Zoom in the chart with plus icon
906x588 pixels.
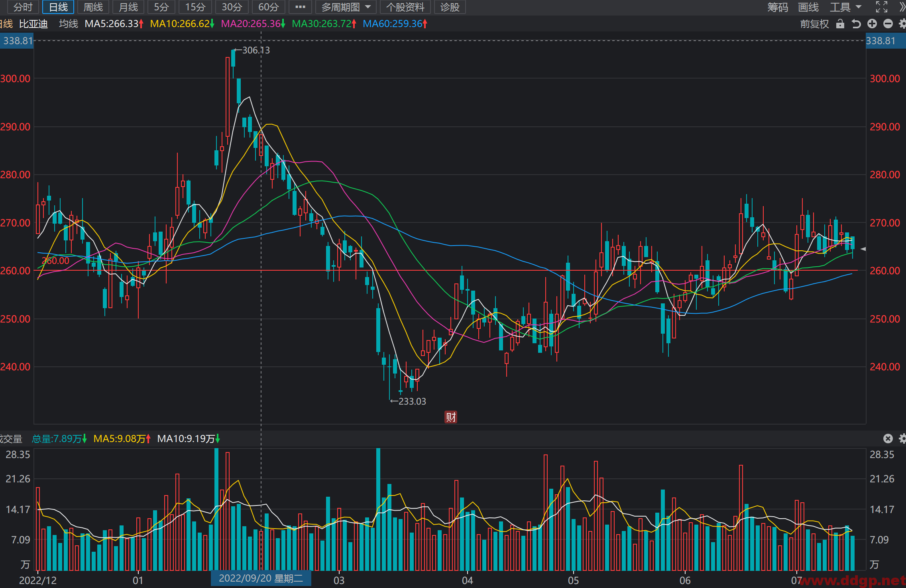pyautogui.click(x=872, y=24)
